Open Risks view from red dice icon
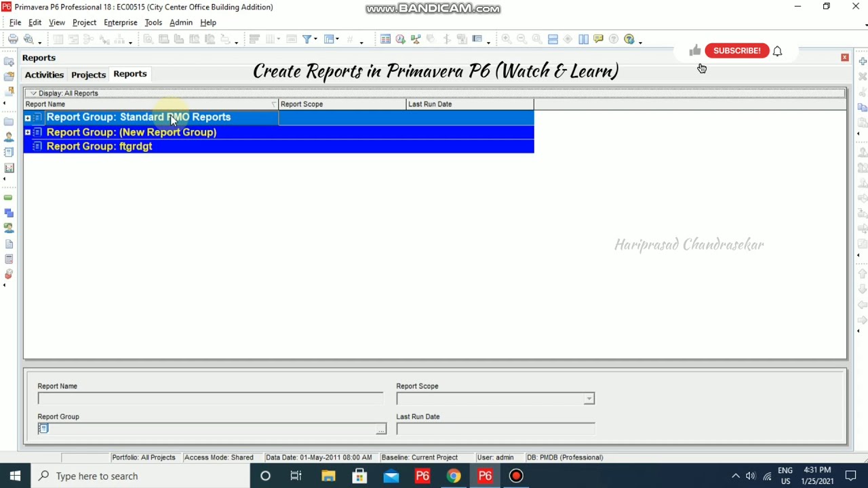The height and width of the screenshot is (488, 868). pos(9,274)
